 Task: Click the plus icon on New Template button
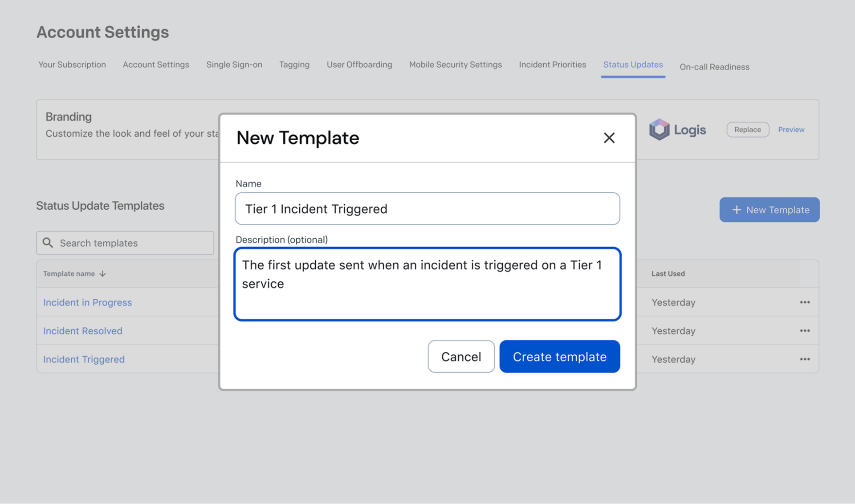point(736,210)
